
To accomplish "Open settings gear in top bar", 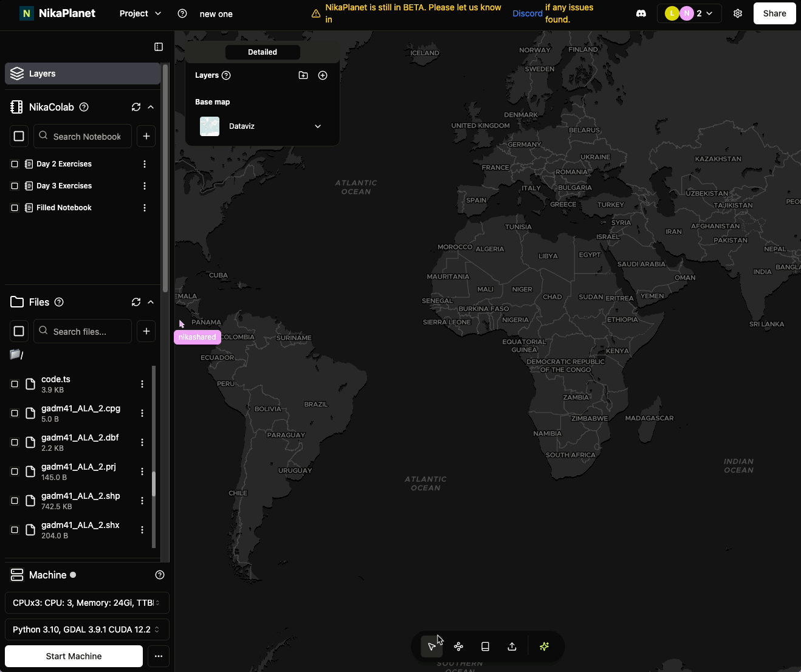I will pos(738,13).
